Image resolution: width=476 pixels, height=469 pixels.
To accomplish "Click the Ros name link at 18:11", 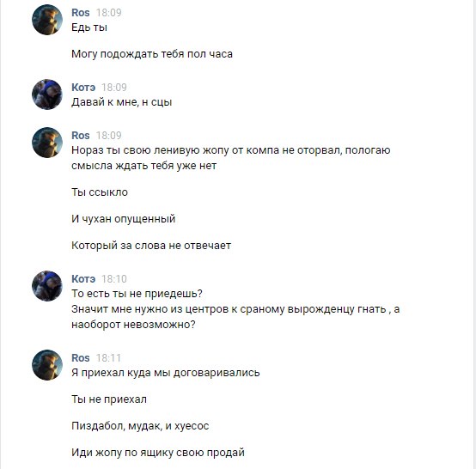I will click(81, 358).
